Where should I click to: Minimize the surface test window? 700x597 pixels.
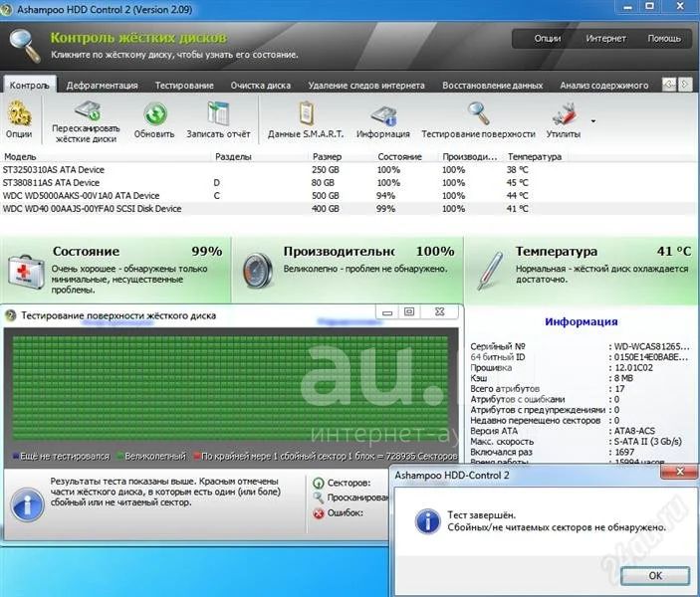click(387, 311)
